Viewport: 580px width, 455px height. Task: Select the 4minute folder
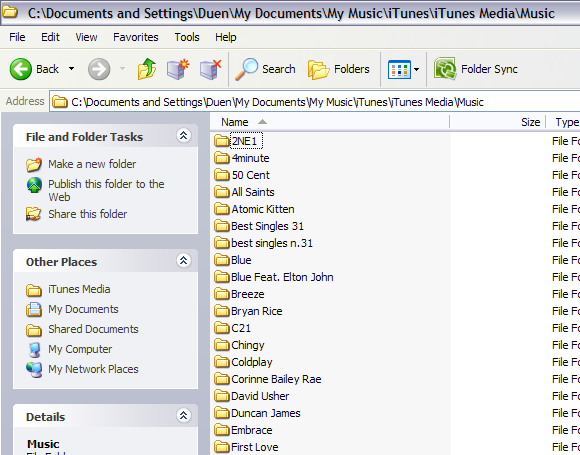coord(242,158)
